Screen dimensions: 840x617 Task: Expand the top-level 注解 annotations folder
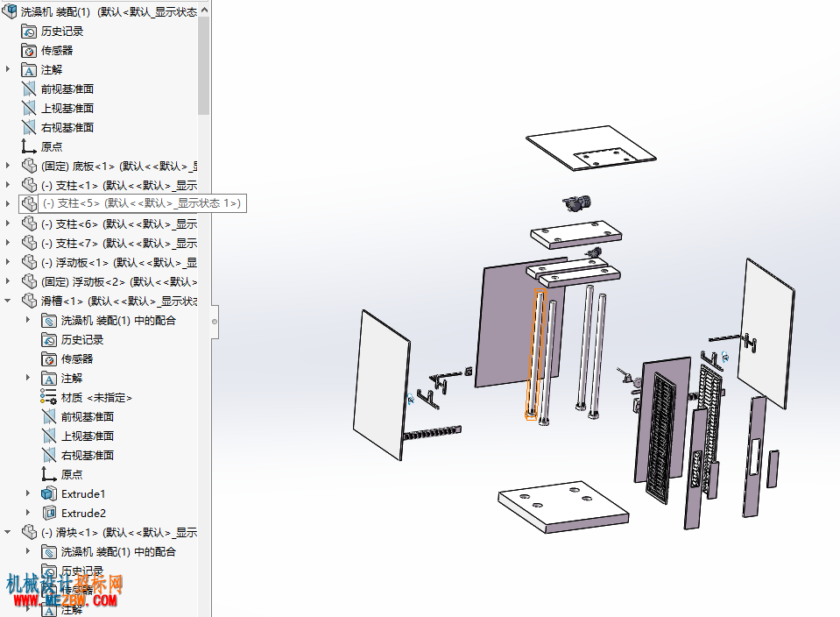(8, 69)
